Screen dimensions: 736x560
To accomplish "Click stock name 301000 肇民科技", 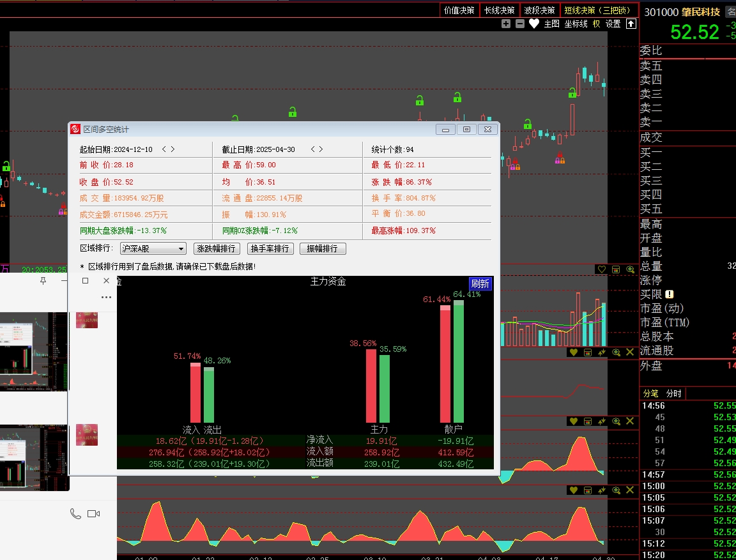I will 682,11.
